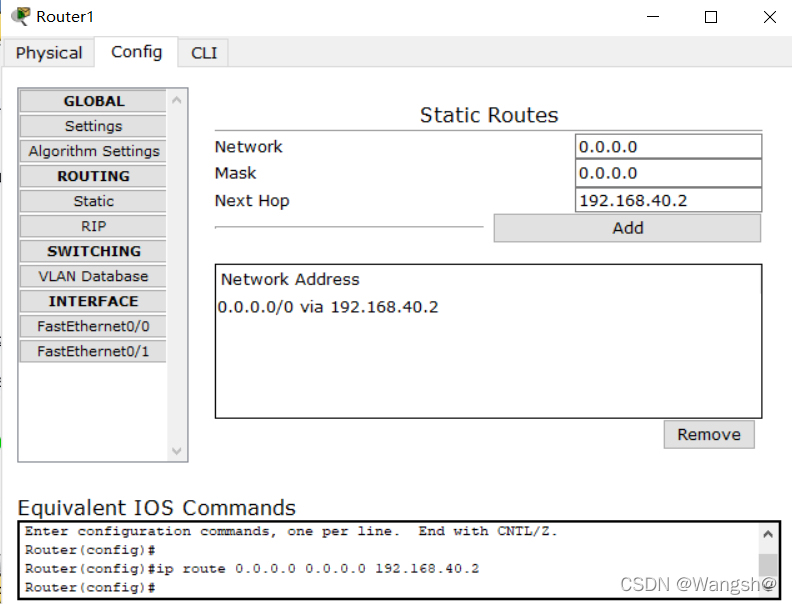Open RIP routing configuration
Image resolution: width=792 pixels, height=604 pixels.
pyautogui.click(x=93, y=226)
